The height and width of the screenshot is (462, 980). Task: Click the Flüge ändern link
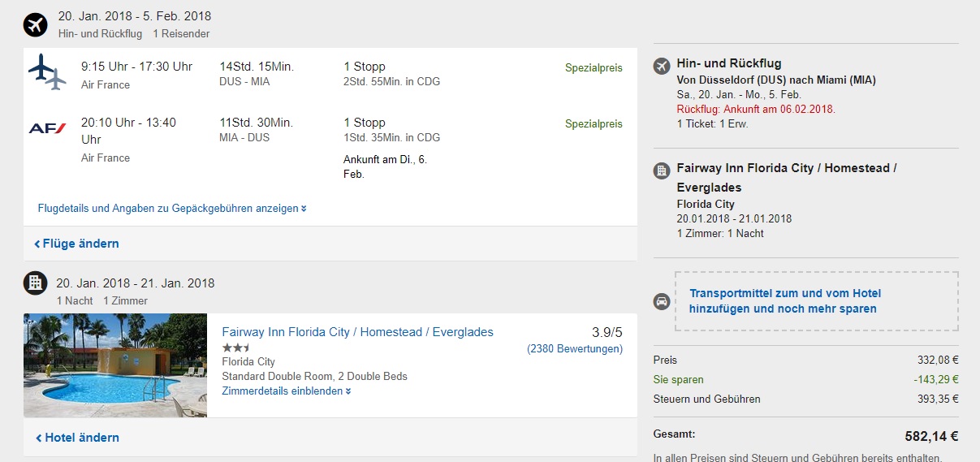click(x=76, y=244)
